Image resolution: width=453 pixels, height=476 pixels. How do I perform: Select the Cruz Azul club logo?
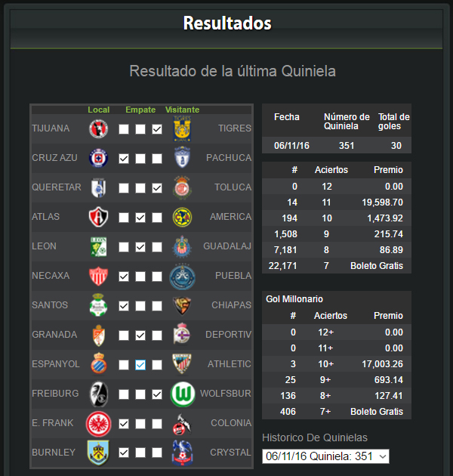point(98,158)
